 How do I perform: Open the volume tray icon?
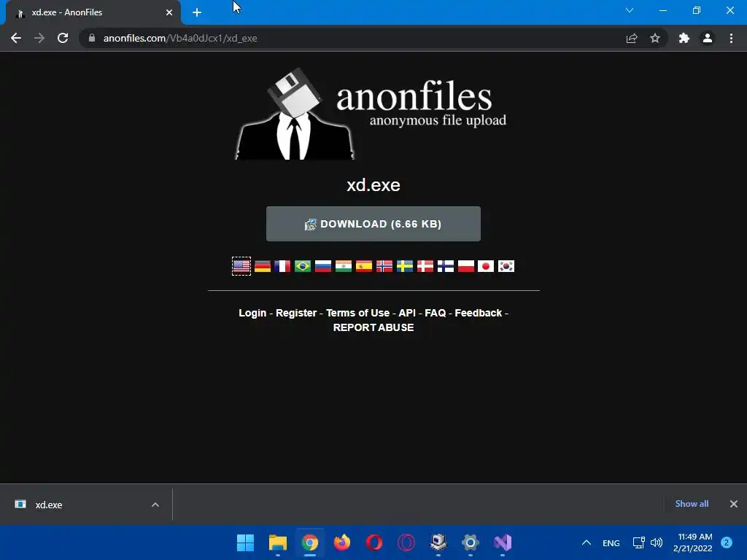point(657,542)
